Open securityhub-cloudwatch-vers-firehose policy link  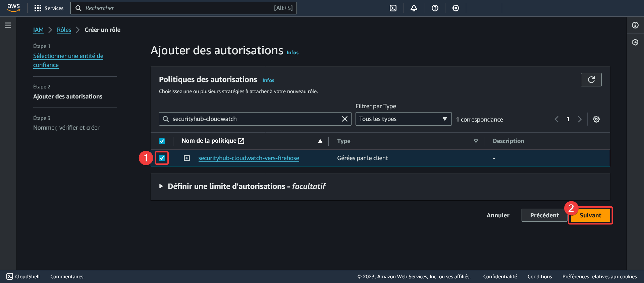click(x=249, y=158)
